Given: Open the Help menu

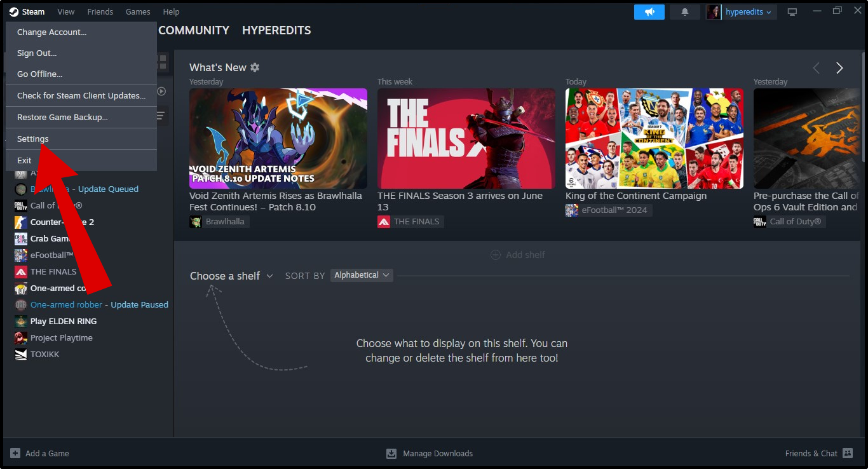Looking at the screenshot, I should coord(171,12).
